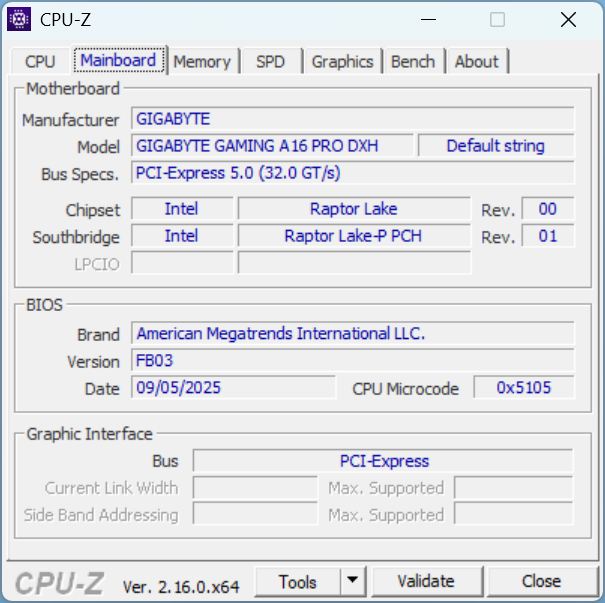Expand the Tools dropdown arrow

coord(353,581)
